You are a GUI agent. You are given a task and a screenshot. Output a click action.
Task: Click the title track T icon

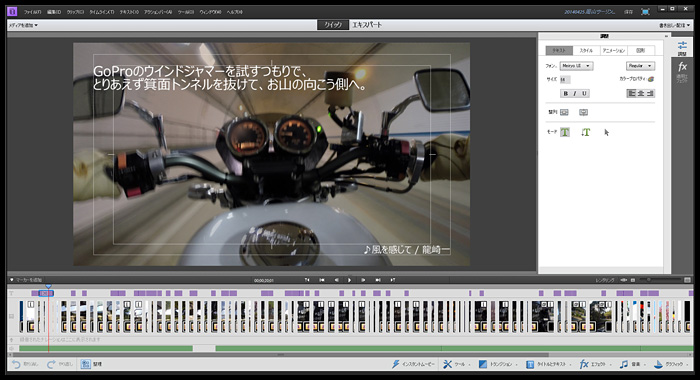pos(12,293)
